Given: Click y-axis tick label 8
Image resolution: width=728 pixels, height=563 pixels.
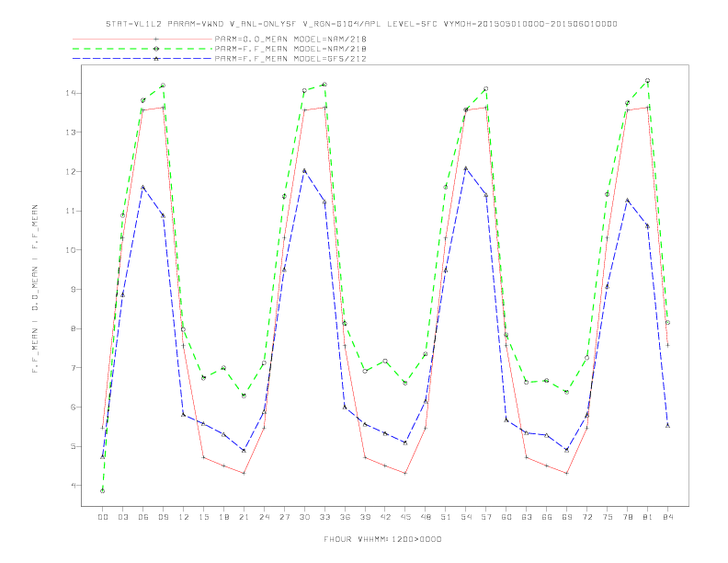Looking at the screenshot, I should tap(74, 328).
